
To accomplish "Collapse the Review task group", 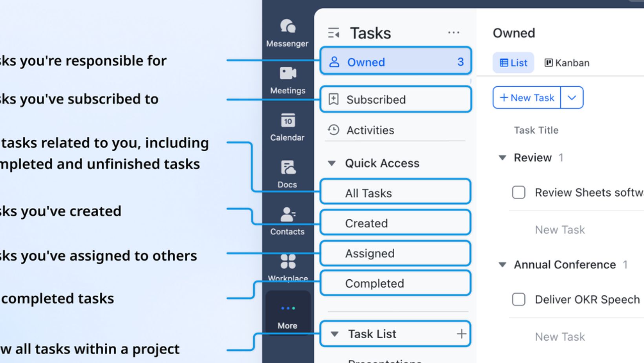I will pyautogui.click(x=502, y=158).
